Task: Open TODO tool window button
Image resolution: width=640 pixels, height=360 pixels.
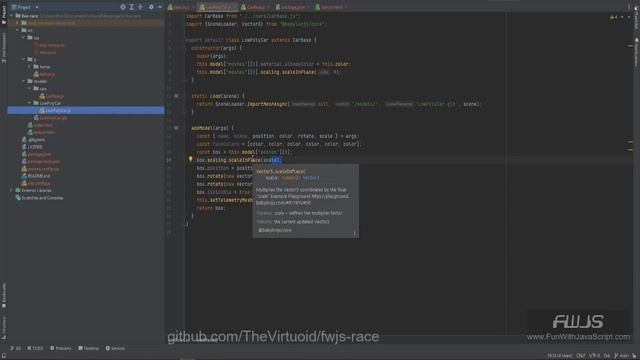Action: [x=35, y=348]
